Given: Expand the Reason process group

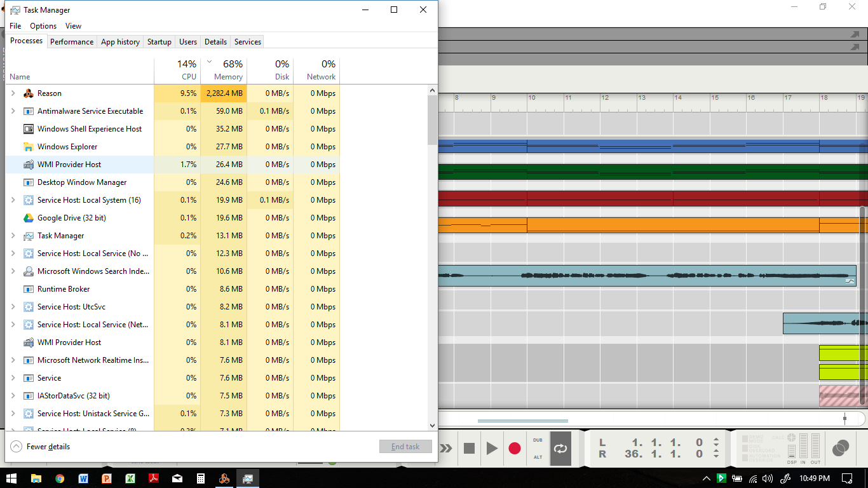Looking at the screenshot, I should pyautogui.click(x=13, y=93).
